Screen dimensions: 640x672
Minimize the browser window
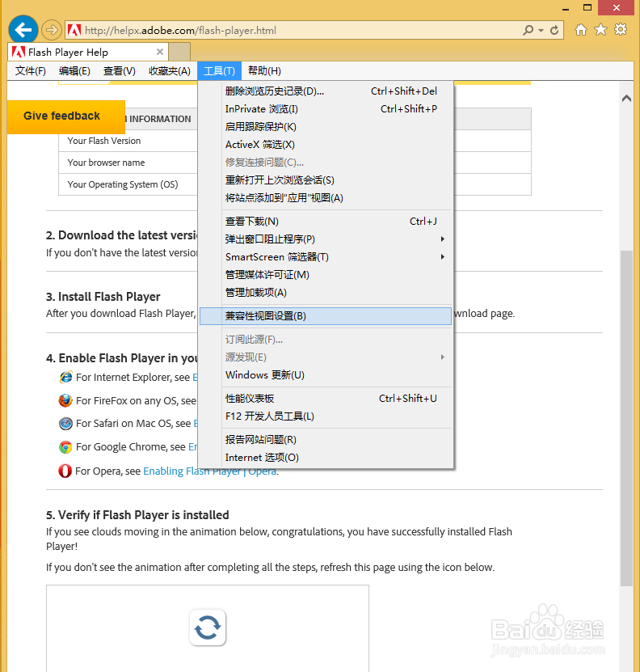[566, 8]
